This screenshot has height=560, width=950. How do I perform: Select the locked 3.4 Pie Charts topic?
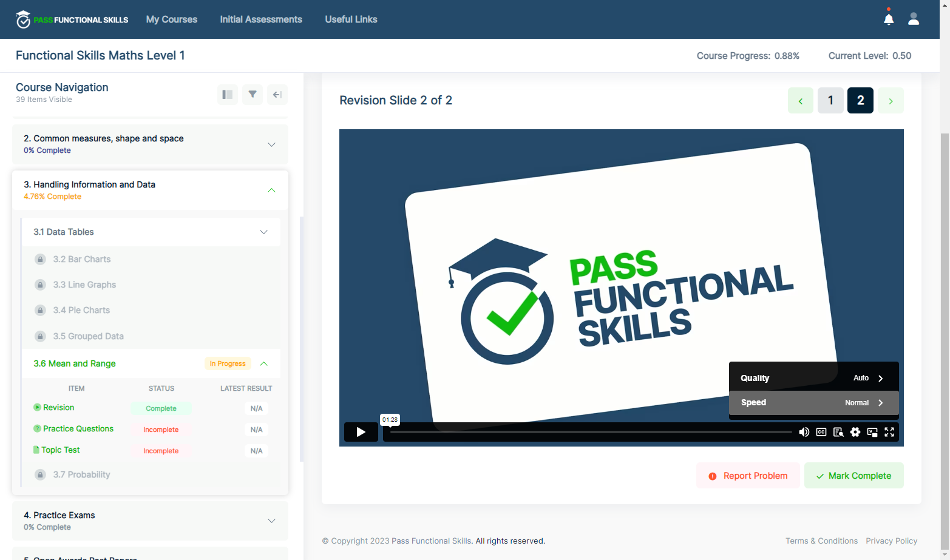[81, 310]
